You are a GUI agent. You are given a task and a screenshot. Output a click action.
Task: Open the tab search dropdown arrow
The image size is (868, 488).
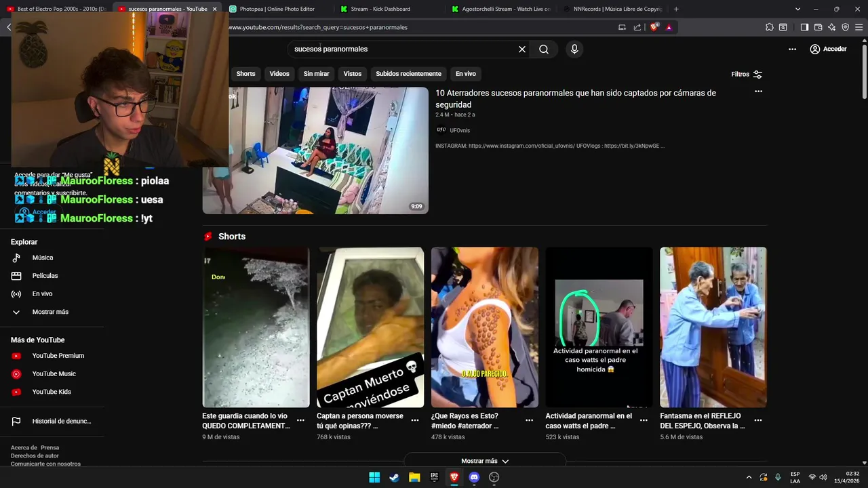(797, 9)
